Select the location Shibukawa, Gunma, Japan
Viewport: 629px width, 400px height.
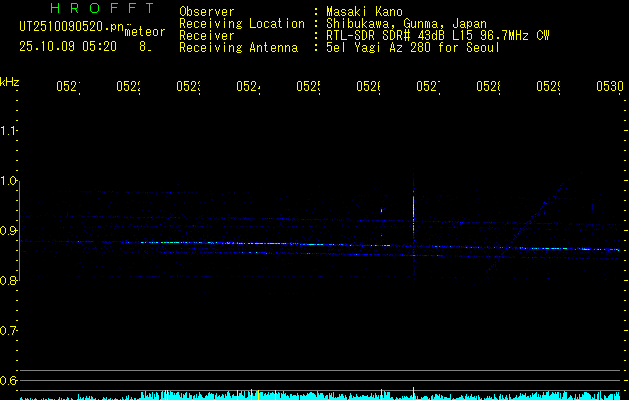tap(406, 24)
